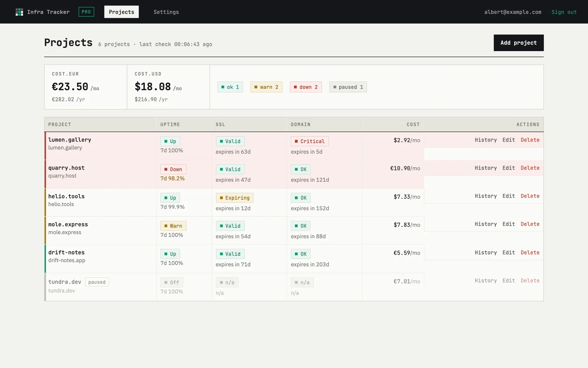Open History for helio.tools
This screenshot has width=588, height=368.
coord(485,196)
